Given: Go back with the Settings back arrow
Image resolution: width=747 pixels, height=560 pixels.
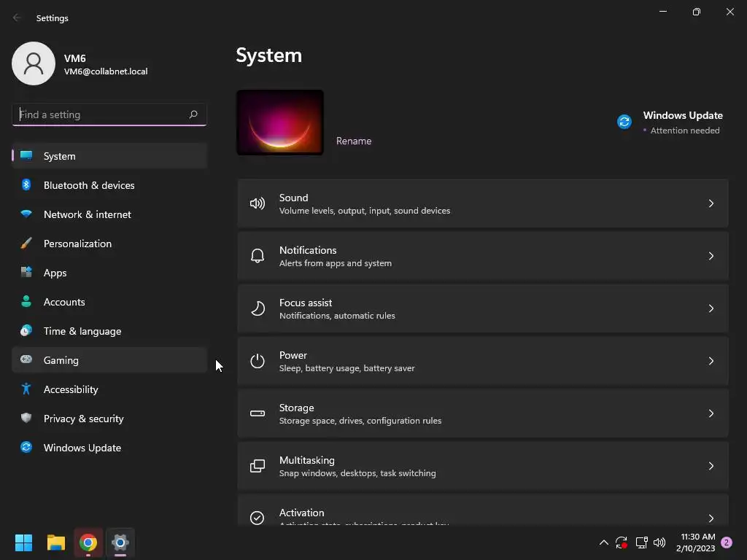Looking at the screenshot, I should coord(18,17).
